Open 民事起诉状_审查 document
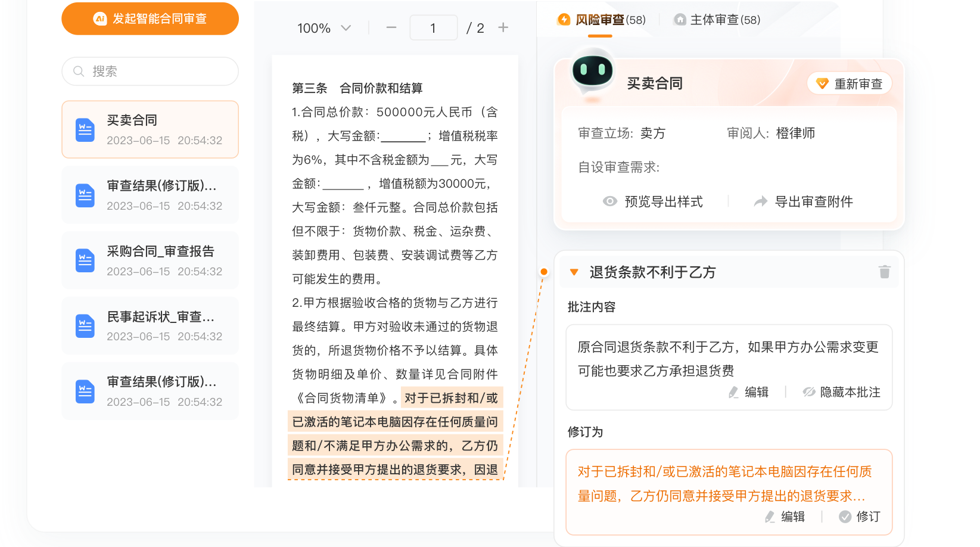 pyautogui.click(x=150, y=326)
